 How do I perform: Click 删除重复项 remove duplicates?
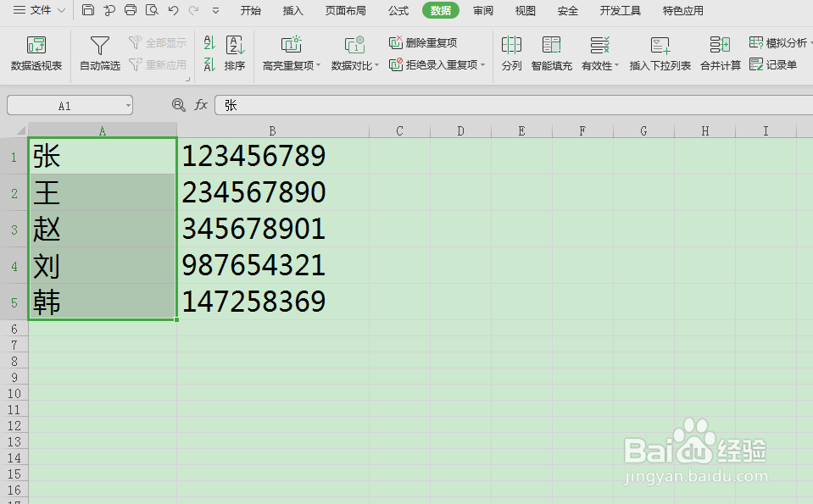tap(423, 42)
